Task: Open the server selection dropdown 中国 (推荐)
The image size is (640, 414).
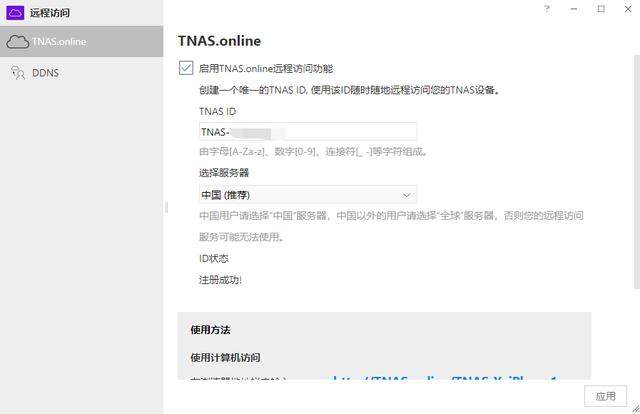Action: tap(308, 195)
